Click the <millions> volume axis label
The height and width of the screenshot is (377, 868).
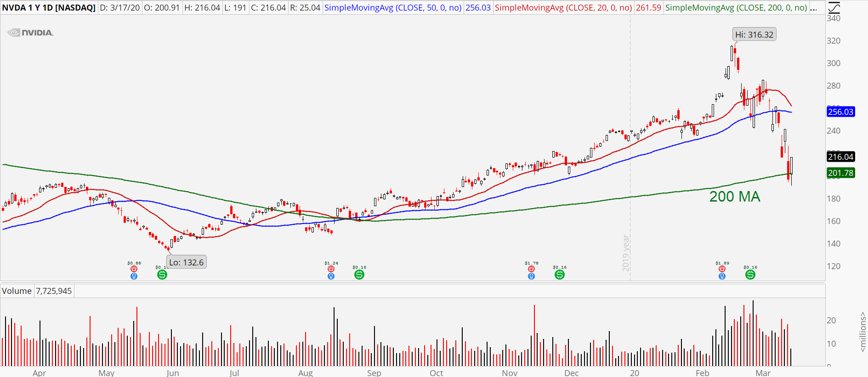click(x=863, y=332)
